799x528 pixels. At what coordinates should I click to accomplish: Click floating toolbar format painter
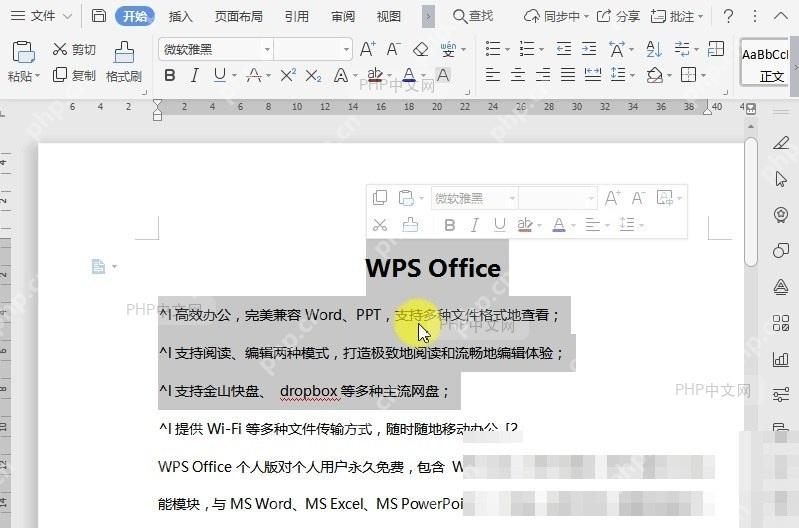(410, 224)
